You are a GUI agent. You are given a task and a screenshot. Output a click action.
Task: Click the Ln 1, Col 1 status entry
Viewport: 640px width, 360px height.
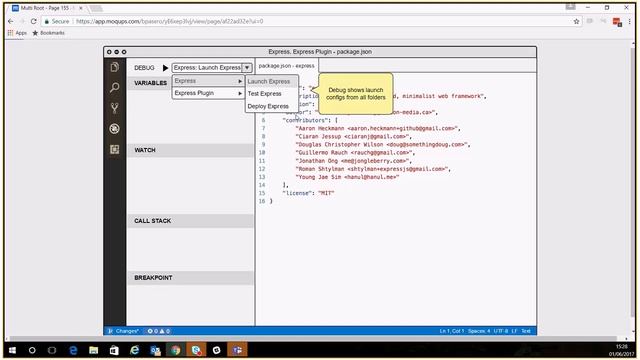[451, 331]
